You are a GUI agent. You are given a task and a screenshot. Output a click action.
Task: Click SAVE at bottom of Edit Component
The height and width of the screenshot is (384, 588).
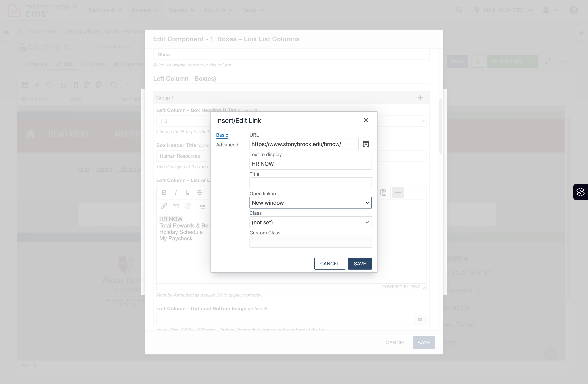click(424, 342)
